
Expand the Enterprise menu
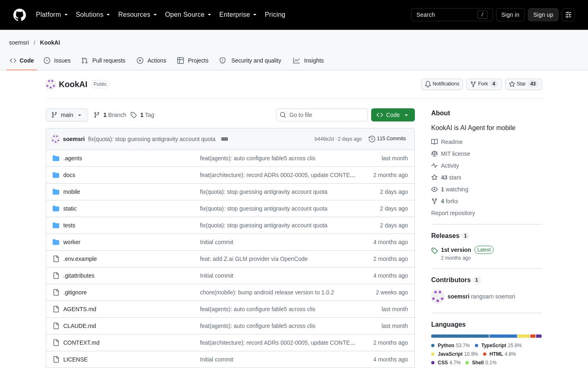pyautogui.click(x=238, y=15)
